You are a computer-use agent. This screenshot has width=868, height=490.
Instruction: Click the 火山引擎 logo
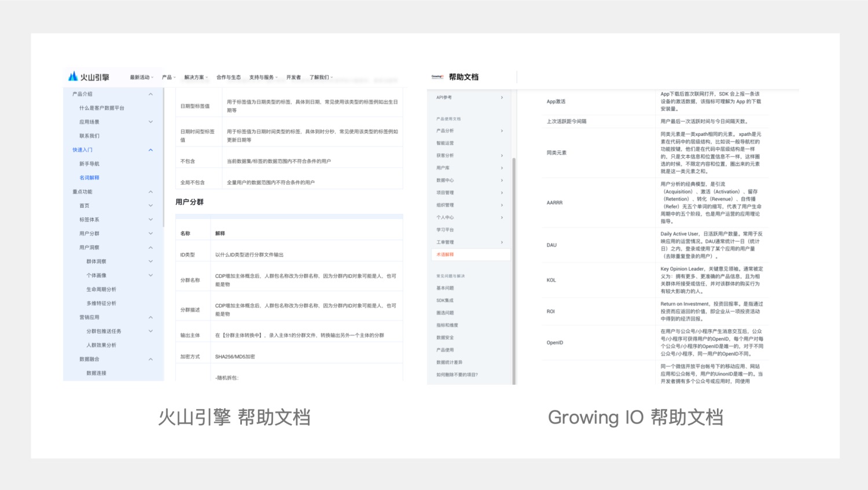click(89, 76)
